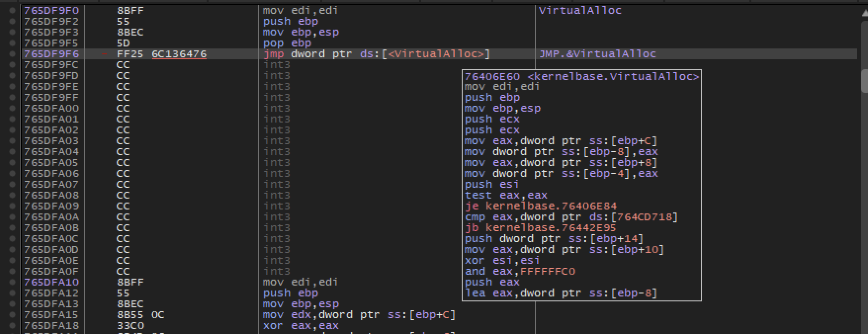Click popup line xor esi,esi
The image size is (868, 334).
[502, 260]
